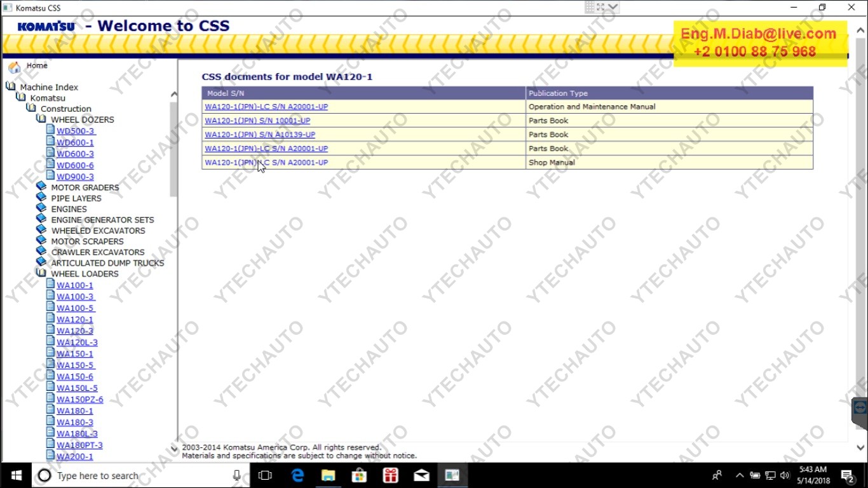This screenshot has width=868, height=488.
Task: Open the WA120-3 model link
Action: pos(75,331)
